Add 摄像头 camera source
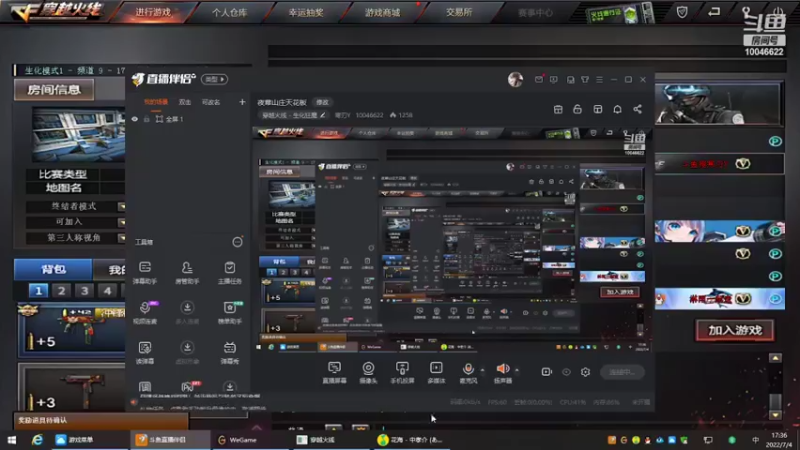800x450 pixels. click(x=368, y=372)
